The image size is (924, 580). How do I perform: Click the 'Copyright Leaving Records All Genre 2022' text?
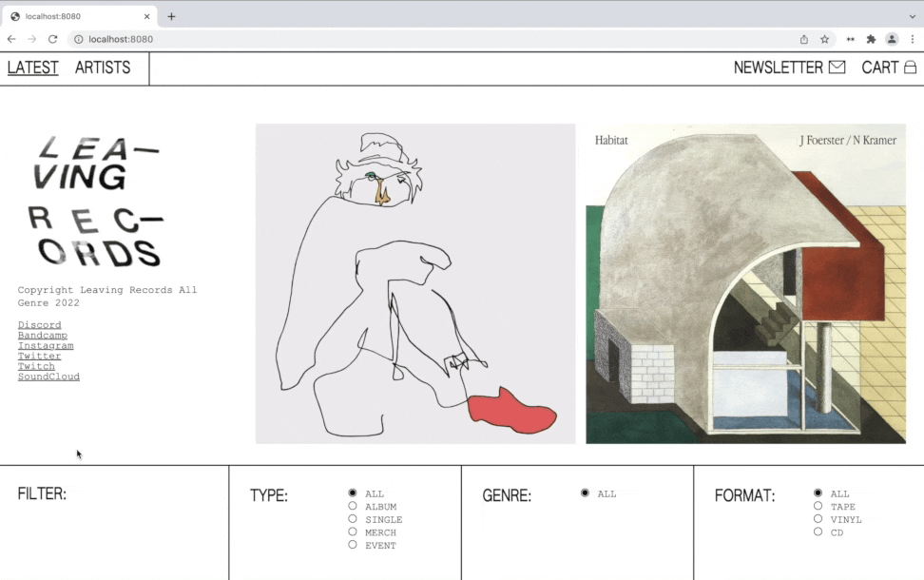point(107,297)
